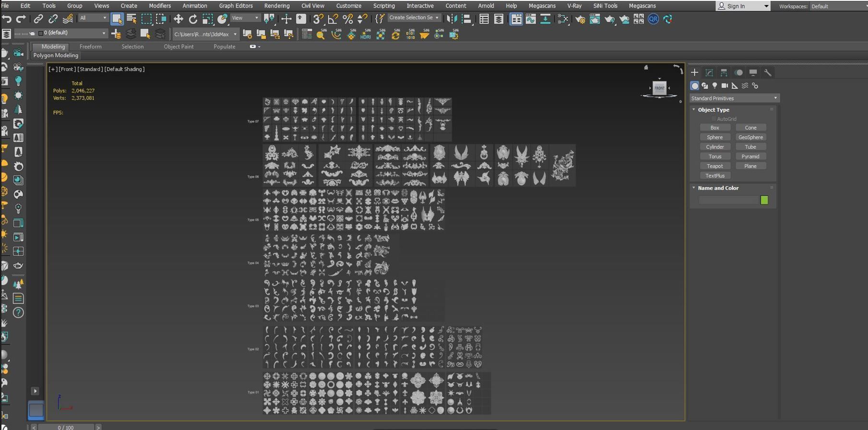Redo the last undone action
This screenshot has height=430, width=868.
point(21,19)
